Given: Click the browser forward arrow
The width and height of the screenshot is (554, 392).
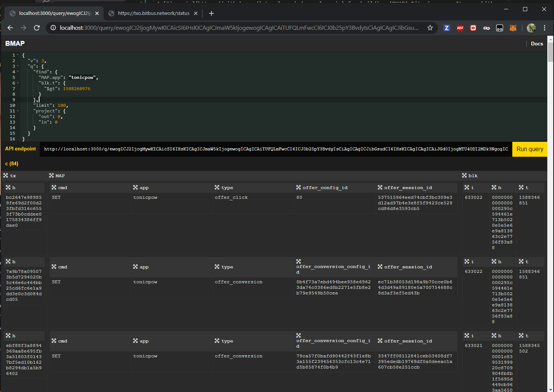Looking at the screenshot, I should point(23,28).
